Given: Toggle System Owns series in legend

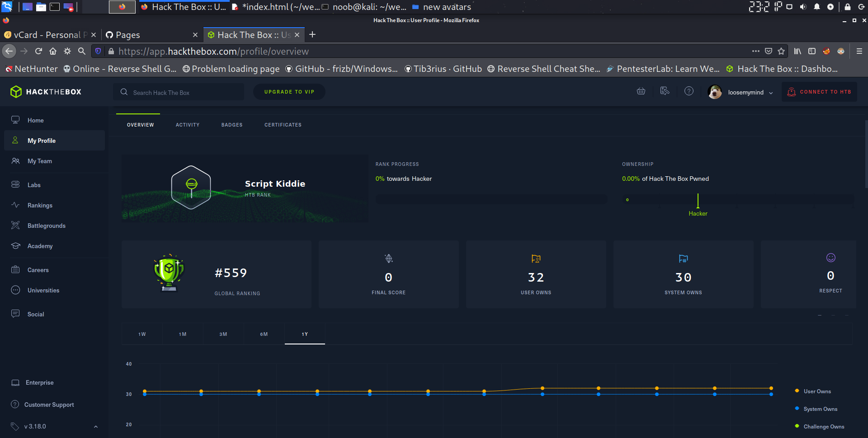Looking at the screenshot, I should tap(816, 409).
